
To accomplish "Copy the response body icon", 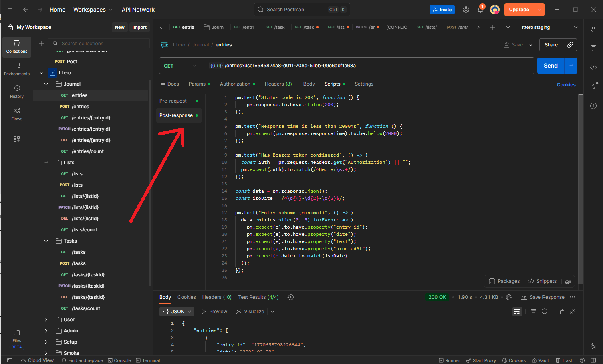I will (x=561, y=312).
